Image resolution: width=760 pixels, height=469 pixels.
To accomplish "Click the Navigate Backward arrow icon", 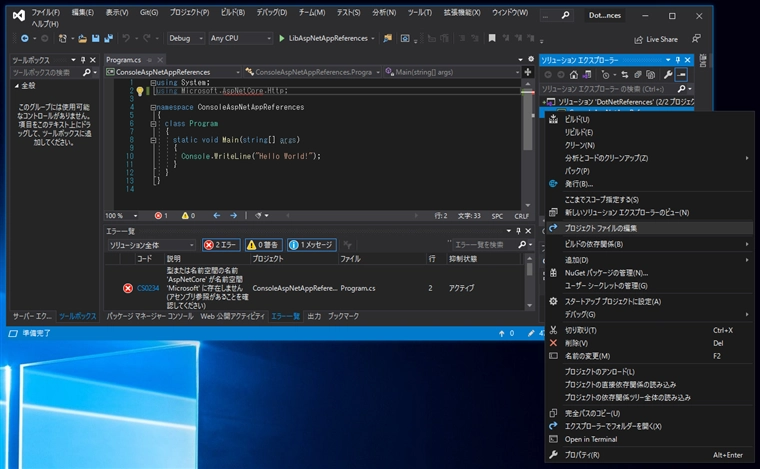I will point(25,38).
